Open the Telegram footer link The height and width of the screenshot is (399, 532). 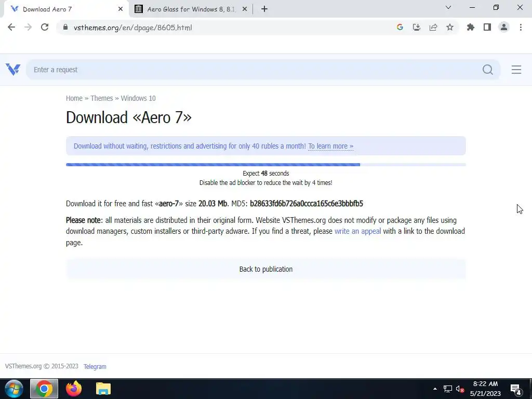pos(95,366)
